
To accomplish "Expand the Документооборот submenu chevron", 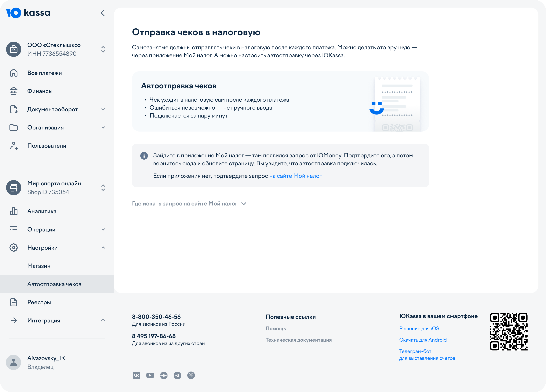I will click(x=103, y=109).
